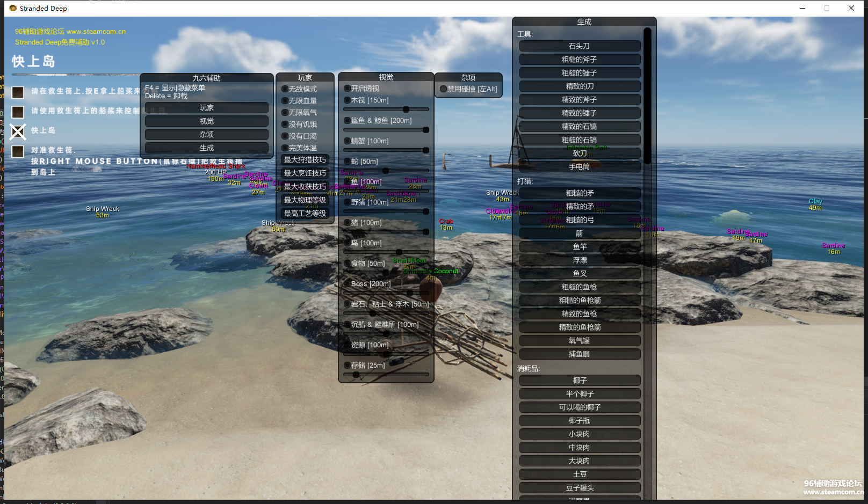Click the 木筏 [150m] distance slider

[x=386, y=109]
